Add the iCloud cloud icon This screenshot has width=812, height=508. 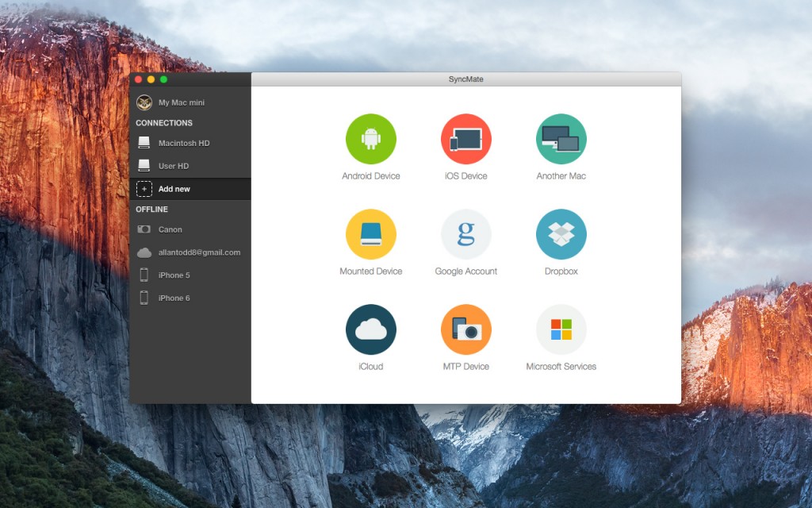(371, 329)
